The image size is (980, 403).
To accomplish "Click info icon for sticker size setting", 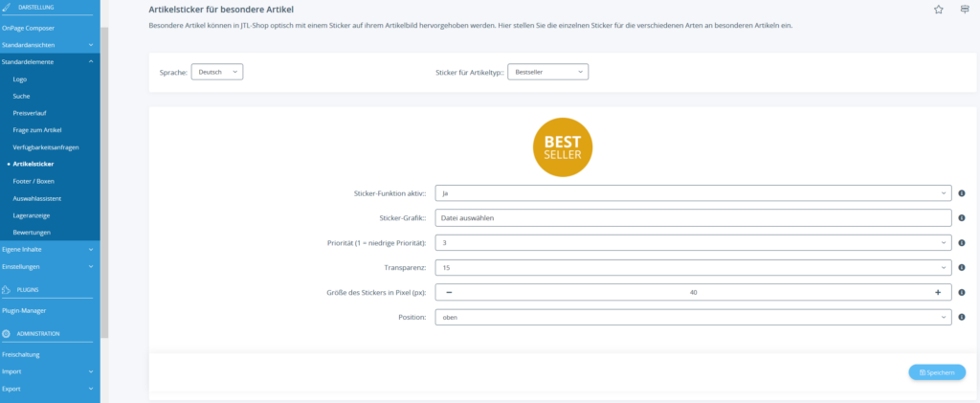I will click(x=962, y=292).
